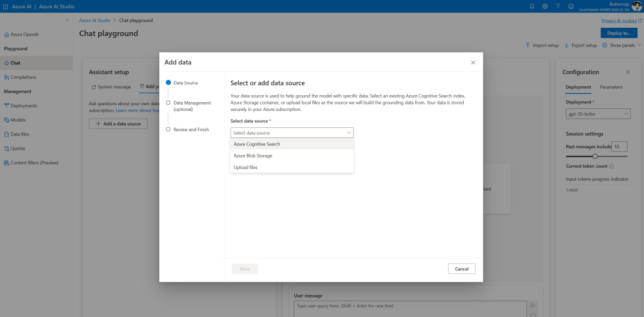Choose Azure Blob Storage option
Screen dimensions: 644x317
253,156
